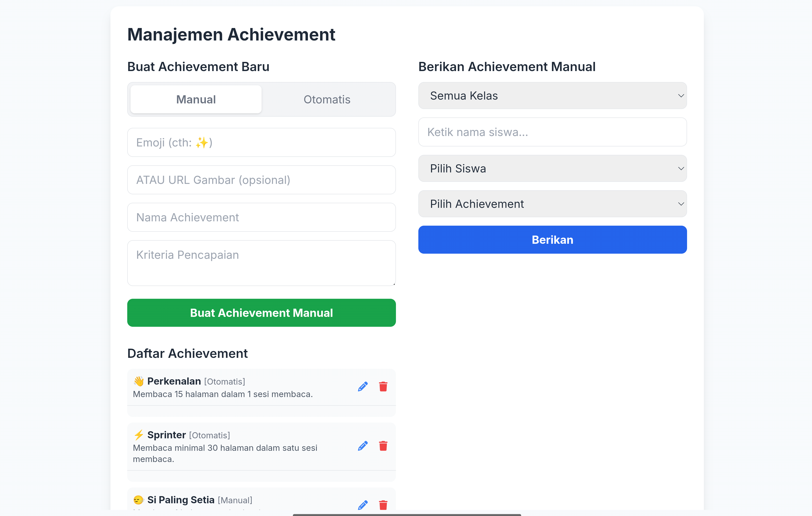This screenshot has width=812, height=516.
Task: Select the Manual tab
Action: pyautogui.click(x=196, y=99)
